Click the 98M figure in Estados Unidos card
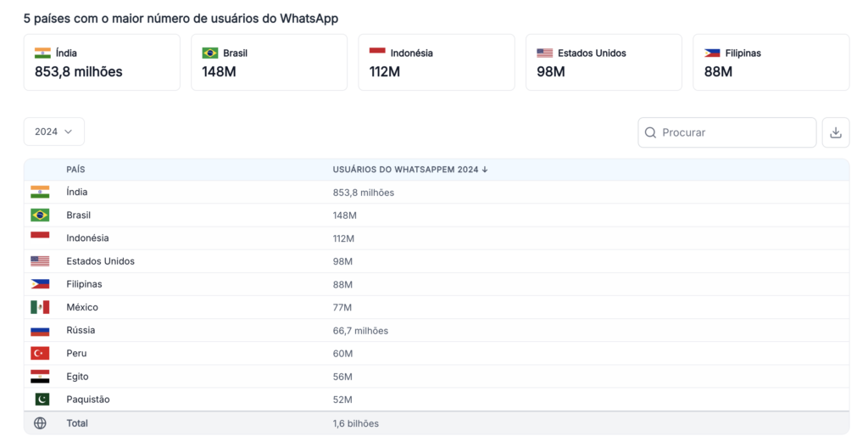Viewport: 868px width, 442px height. point(551,71)
